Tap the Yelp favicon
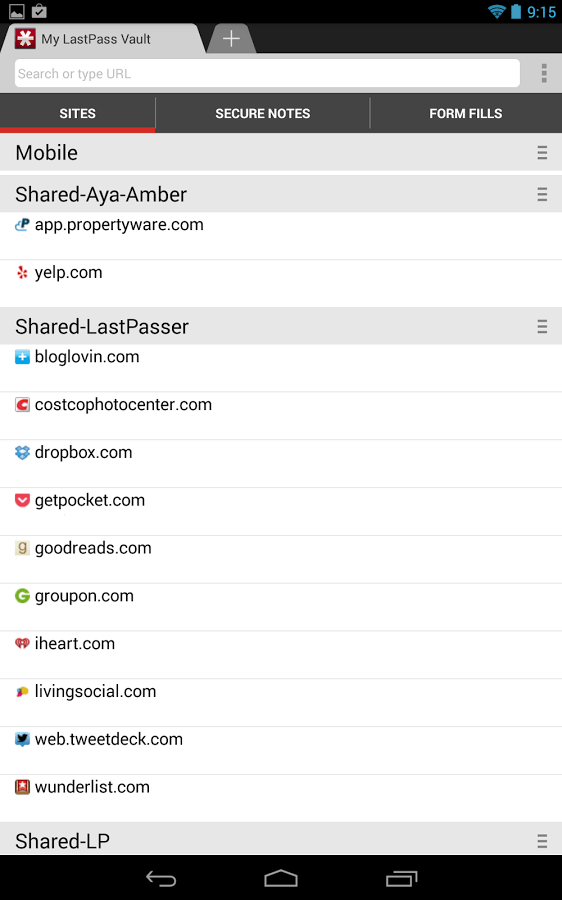This screenshot has height=900, width=562. 22,273
